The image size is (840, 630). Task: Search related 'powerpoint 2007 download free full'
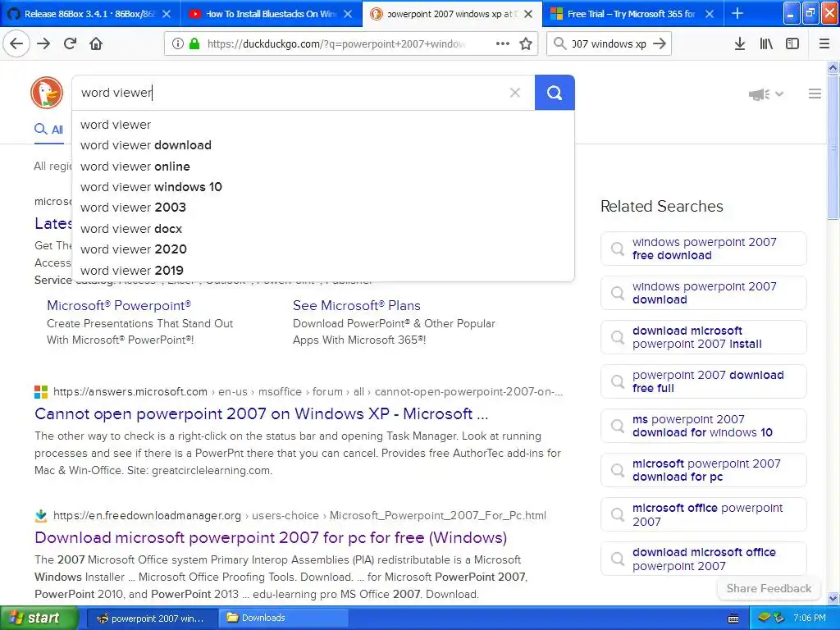coord(703,381)
